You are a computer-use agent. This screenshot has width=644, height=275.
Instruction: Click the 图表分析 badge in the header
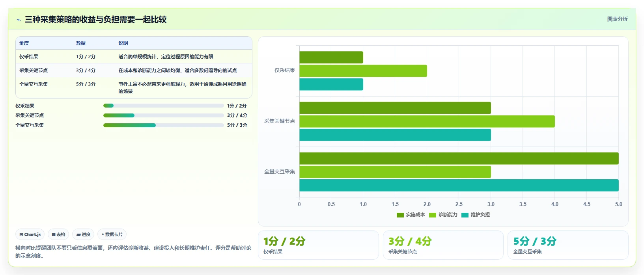[x=617, y=19]
